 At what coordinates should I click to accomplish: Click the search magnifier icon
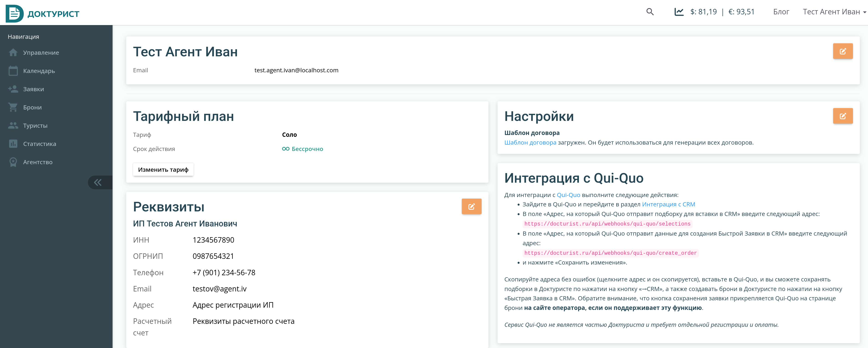650,12
